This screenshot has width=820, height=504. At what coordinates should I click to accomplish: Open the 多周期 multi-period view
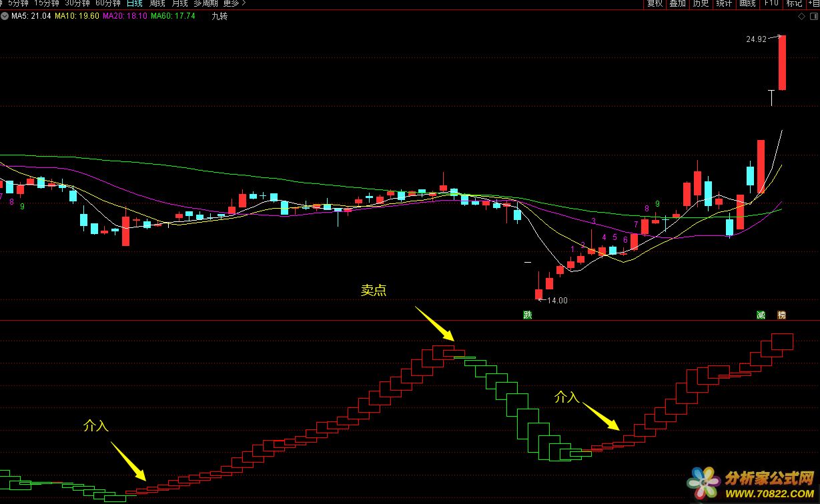pos(206,3)
